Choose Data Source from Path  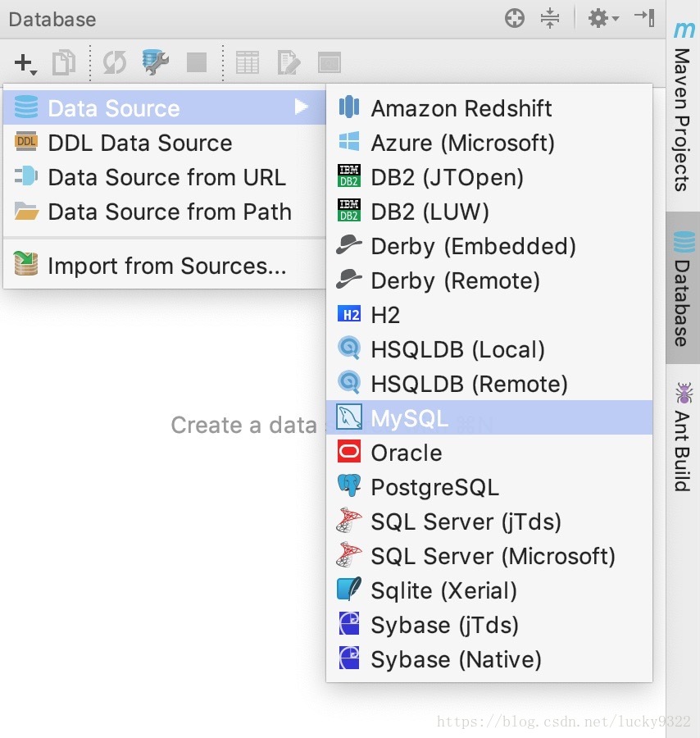click(x=165, y=212)
